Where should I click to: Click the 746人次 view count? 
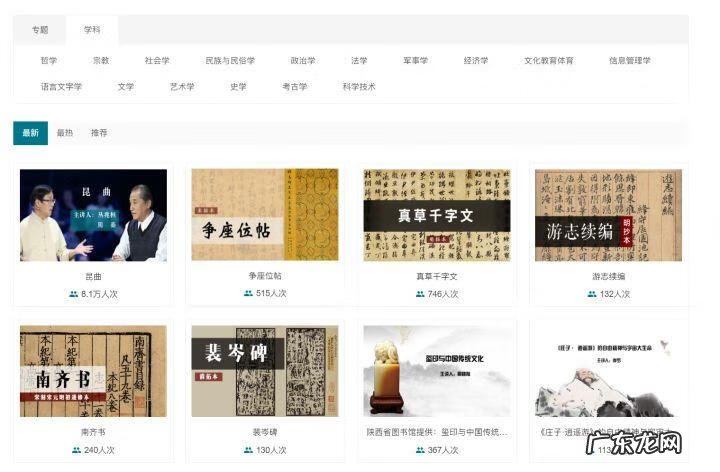(443, 294)
